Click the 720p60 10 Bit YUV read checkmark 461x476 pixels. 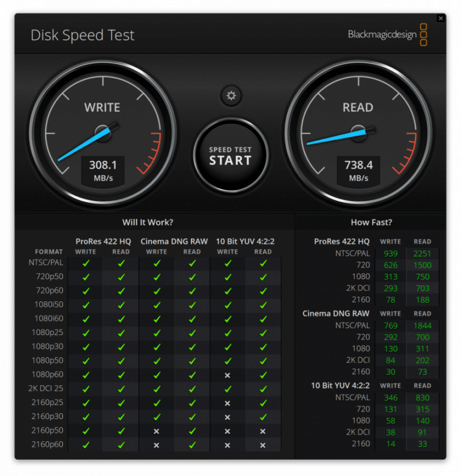263,291
